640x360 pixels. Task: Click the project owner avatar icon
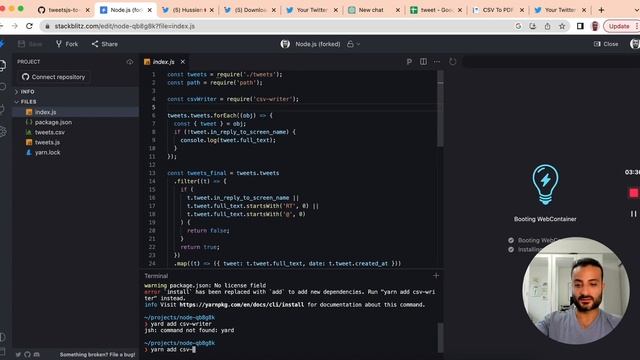point(285,44)
